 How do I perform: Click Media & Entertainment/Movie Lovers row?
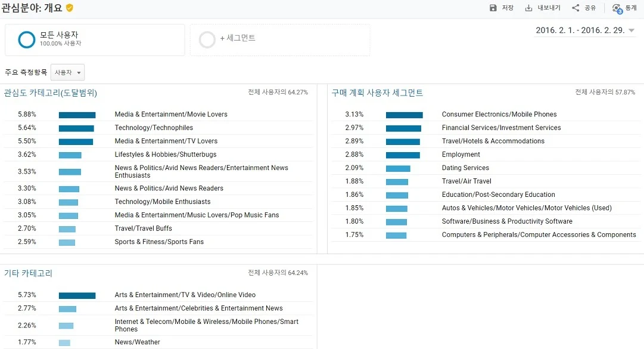(x=158, y=115)
